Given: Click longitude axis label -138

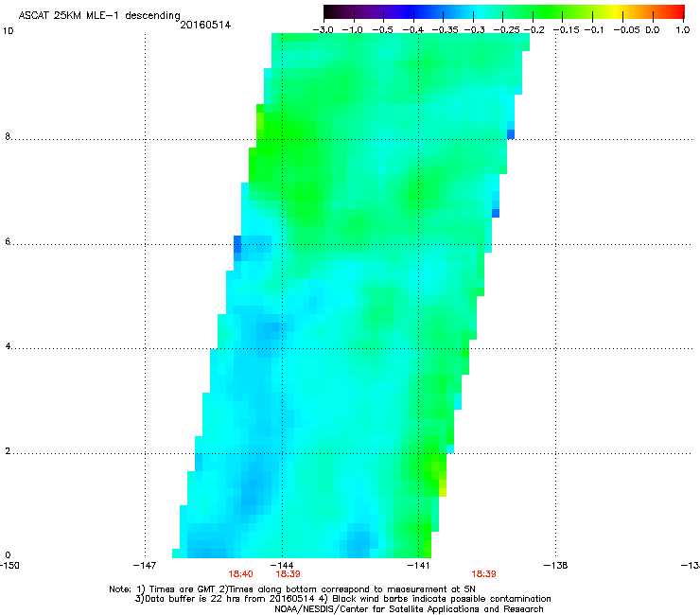Looking at the screenshot, I should (x=555, y=566).
